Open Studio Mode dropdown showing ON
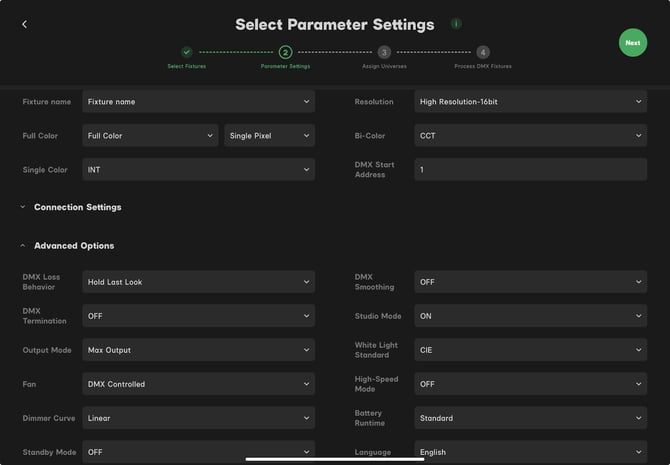The height and width of the screenshot is (465, 670). (530, 316)
